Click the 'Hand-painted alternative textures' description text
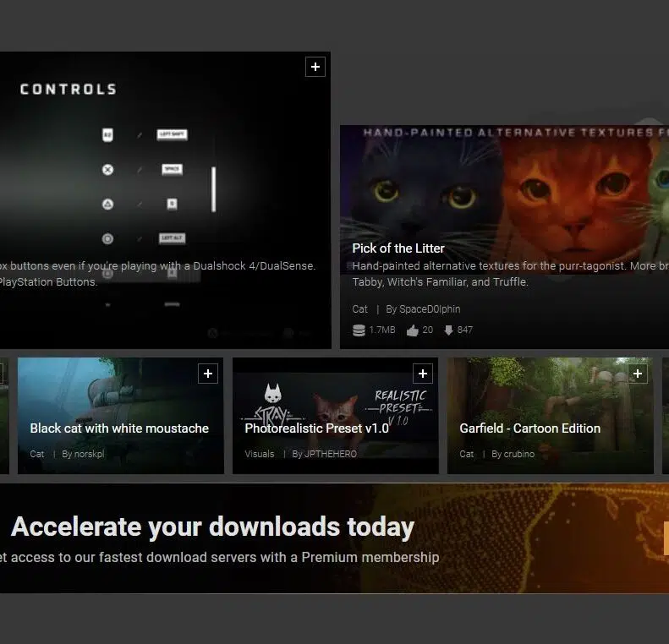The image size is (669, 644). (x=510, y=274)
